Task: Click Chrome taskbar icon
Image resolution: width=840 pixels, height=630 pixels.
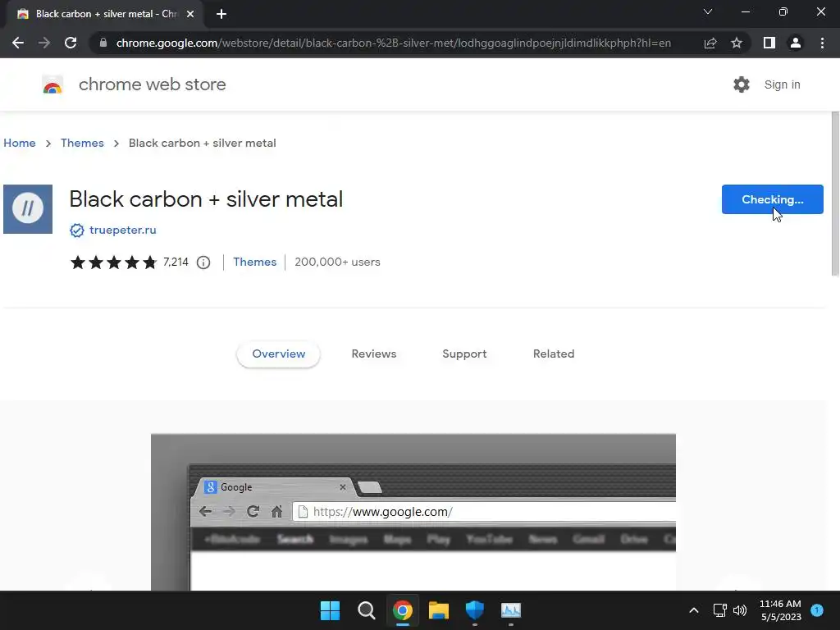Action: coord(402,610)
